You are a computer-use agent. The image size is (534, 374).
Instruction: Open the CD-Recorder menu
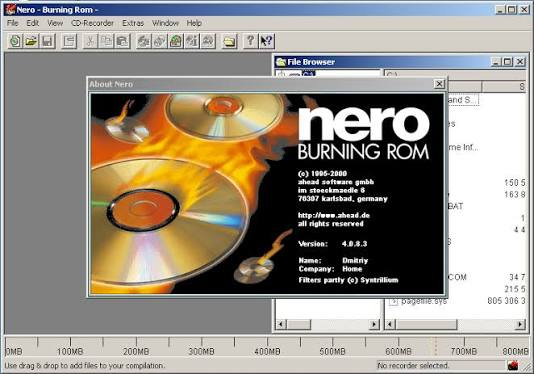[92, 23]
